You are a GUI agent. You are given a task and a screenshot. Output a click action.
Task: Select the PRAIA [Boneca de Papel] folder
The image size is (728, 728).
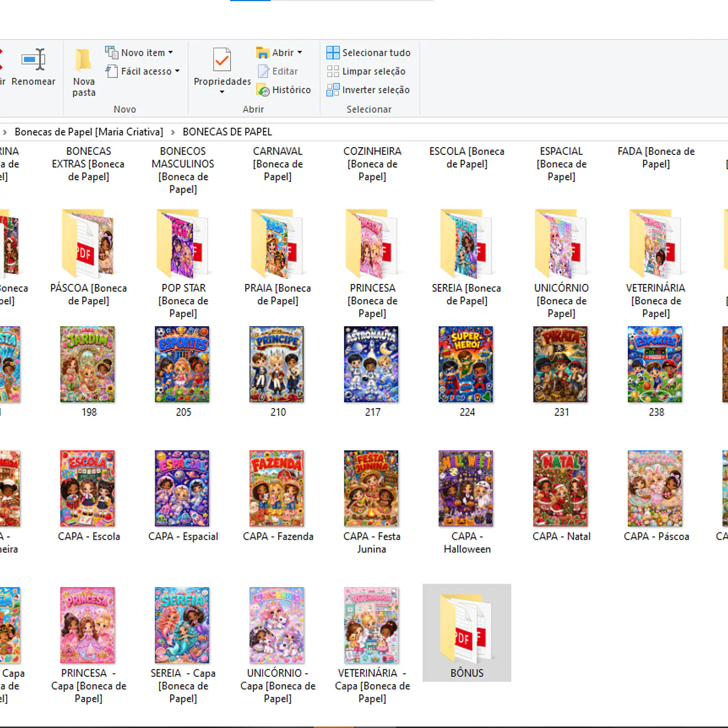[278, 258]
